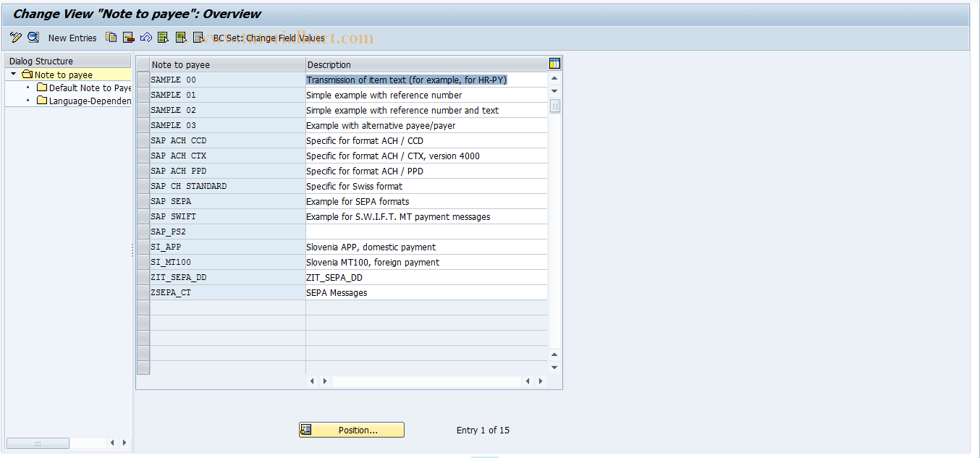
Task: Select the row selector for SAP SEPA
Action: click(x=143, y=201)
